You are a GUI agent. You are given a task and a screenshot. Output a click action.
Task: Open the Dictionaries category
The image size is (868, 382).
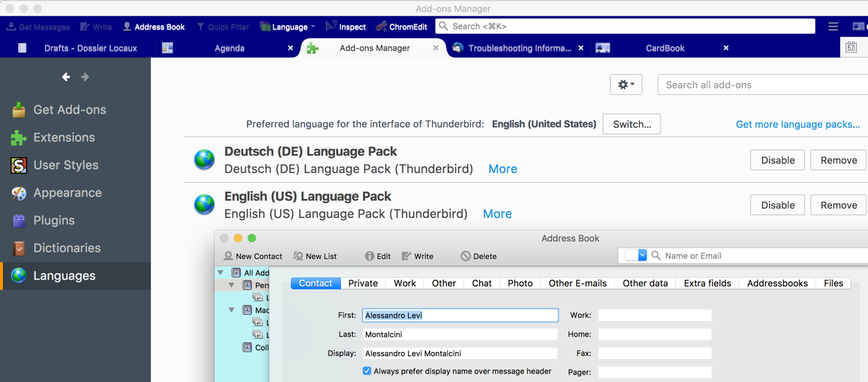(67, 248)
